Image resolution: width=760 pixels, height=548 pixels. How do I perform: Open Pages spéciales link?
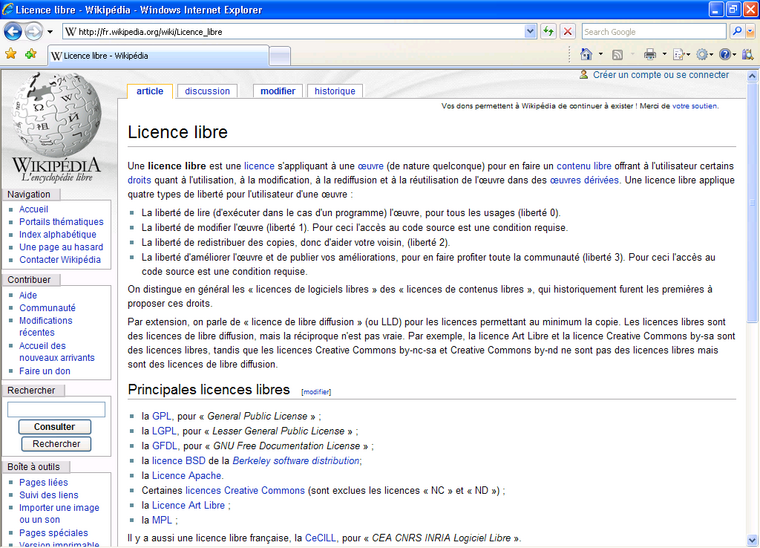pos(53,533)
